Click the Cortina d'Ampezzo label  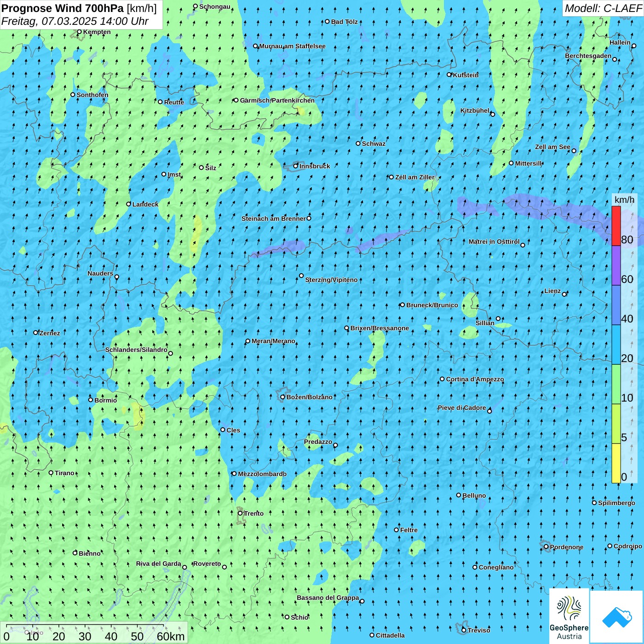coord(475,379)
